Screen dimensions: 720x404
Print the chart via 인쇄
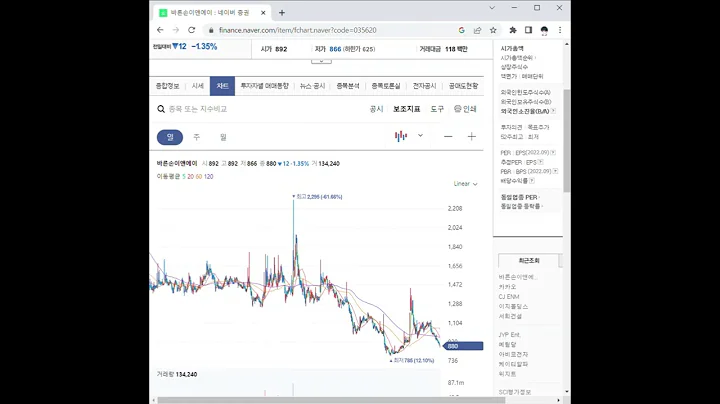[x=465, y=109]
